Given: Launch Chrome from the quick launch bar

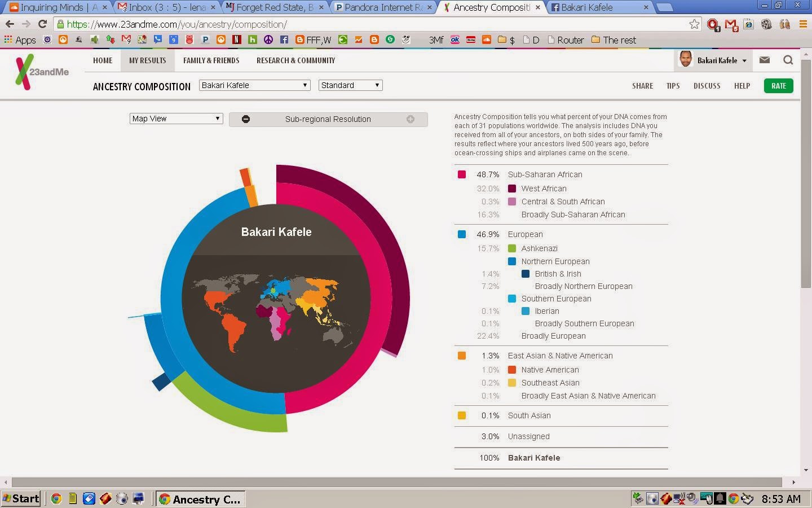Looking at the screenshot, I should (x=56, y=498).
